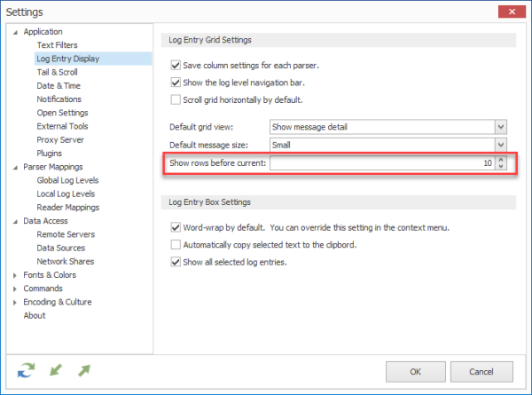Uncheck Show the log level navigation bar
This screenshot has height=395, width=532.
(176, 83)
